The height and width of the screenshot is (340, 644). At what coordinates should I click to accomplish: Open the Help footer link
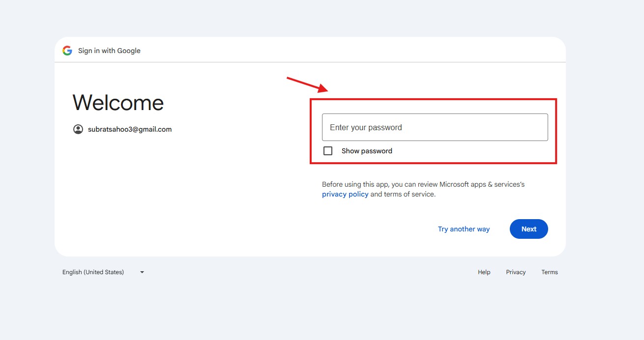click(484, 272)
